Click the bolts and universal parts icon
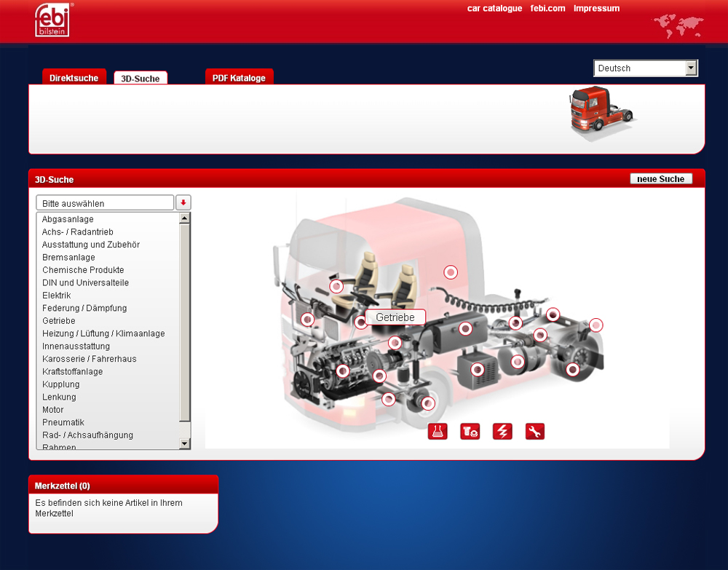Image resolution: width=728 pixels, height=570 pixels. (470, 432)
